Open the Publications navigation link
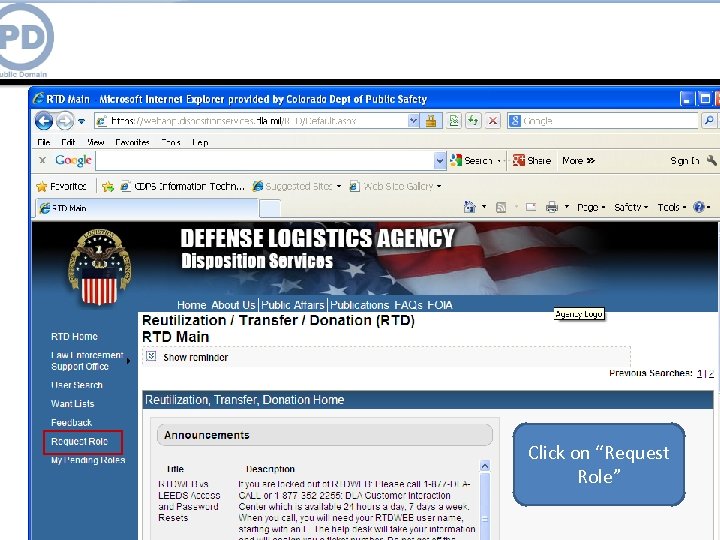 (360, 305)
